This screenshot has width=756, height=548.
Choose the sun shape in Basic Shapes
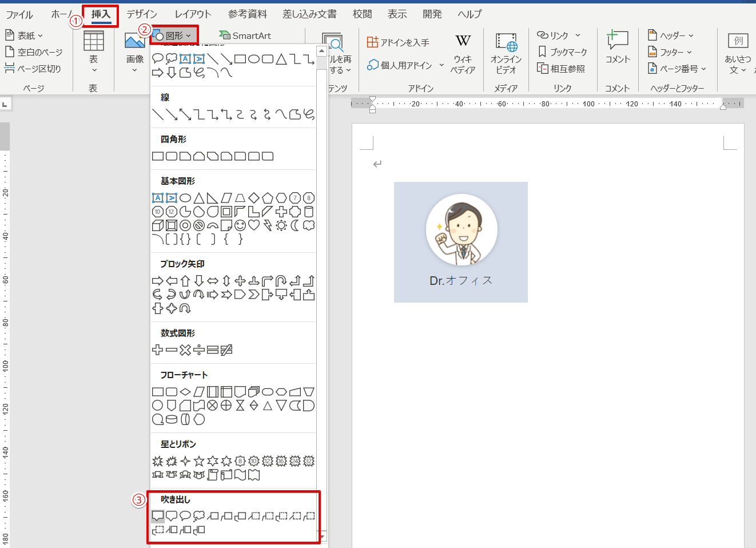click(x=281, y=225)
